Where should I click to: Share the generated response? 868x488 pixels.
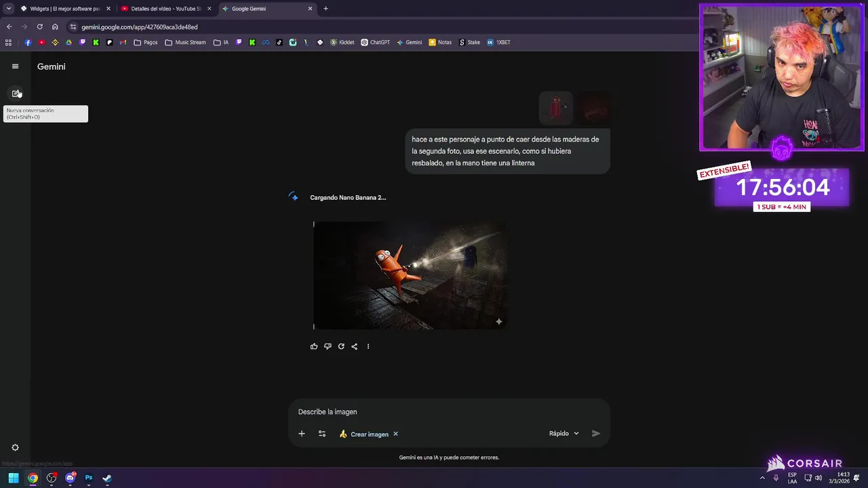pyautogui.click(x=354, y=346)
